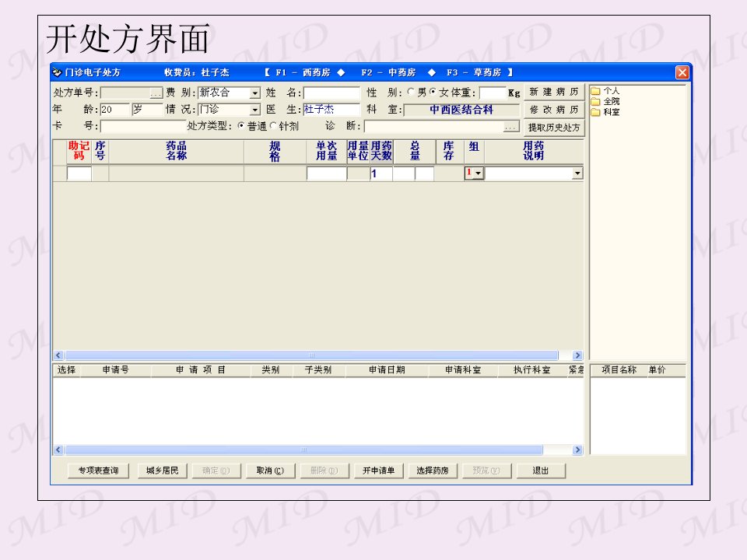The width and height of the screenshot is (747, 560).
Task: Open the 科室 folder
Action: (605, 112)
